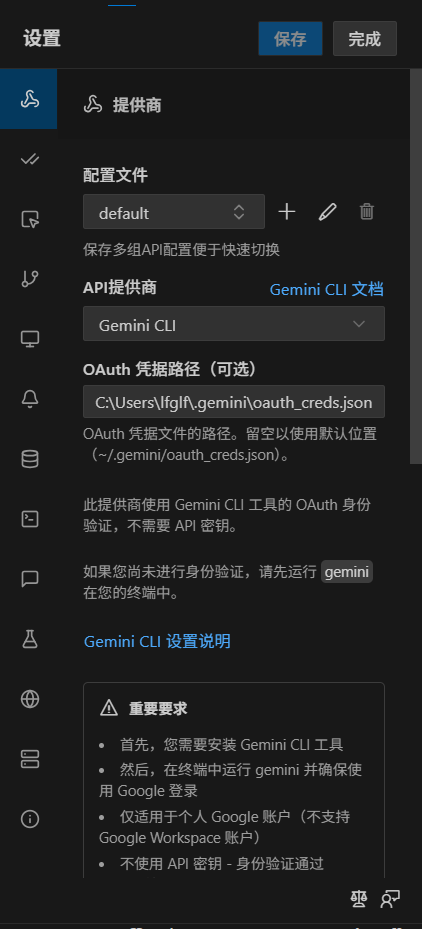
Task: Click the 保存 button
Action: click(290, 39)
